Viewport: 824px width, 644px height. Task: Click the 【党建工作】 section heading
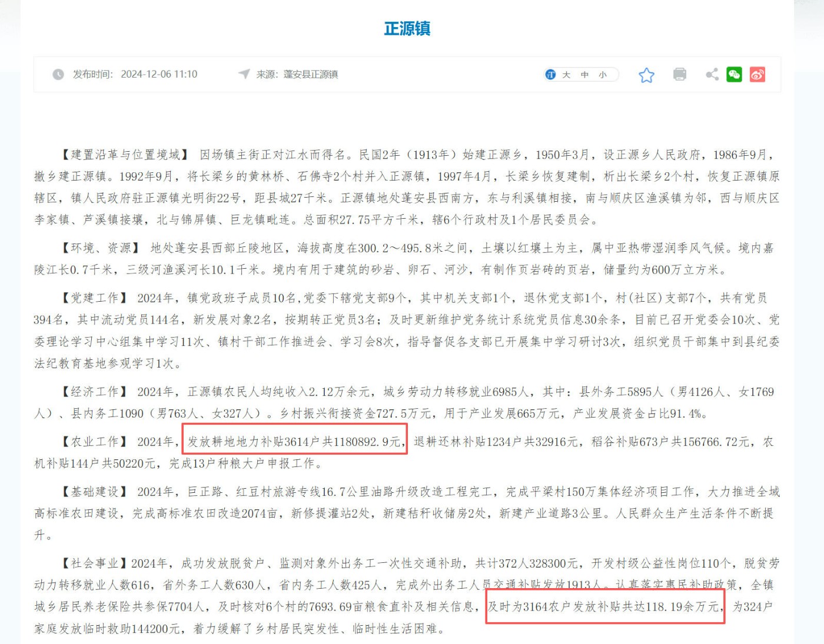point(95,298)
